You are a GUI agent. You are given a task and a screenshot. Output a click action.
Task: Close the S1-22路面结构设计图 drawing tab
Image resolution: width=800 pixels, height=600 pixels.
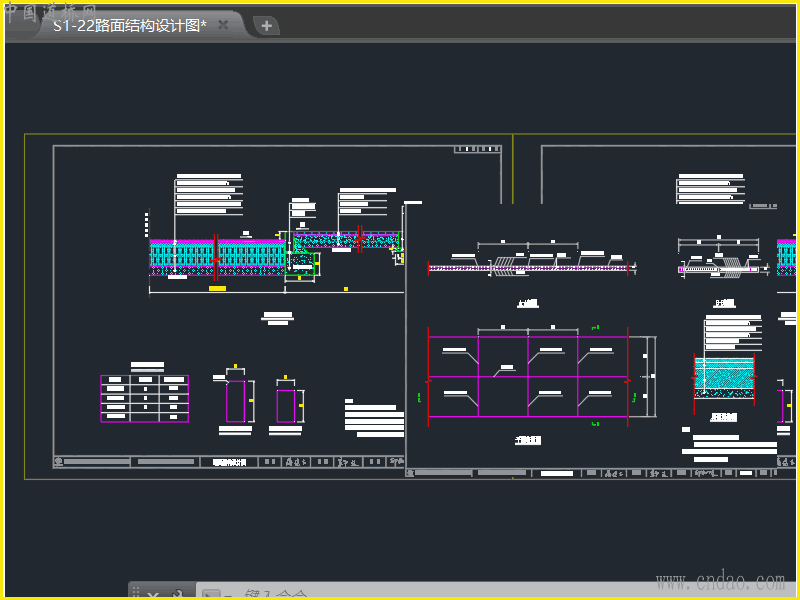pos(223,25)
